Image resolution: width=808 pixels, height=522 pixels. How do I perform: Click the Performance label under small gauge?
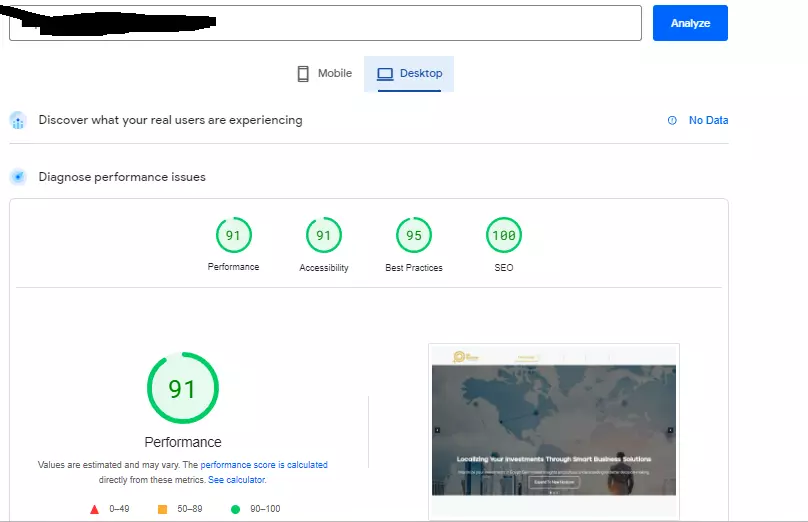233,267
